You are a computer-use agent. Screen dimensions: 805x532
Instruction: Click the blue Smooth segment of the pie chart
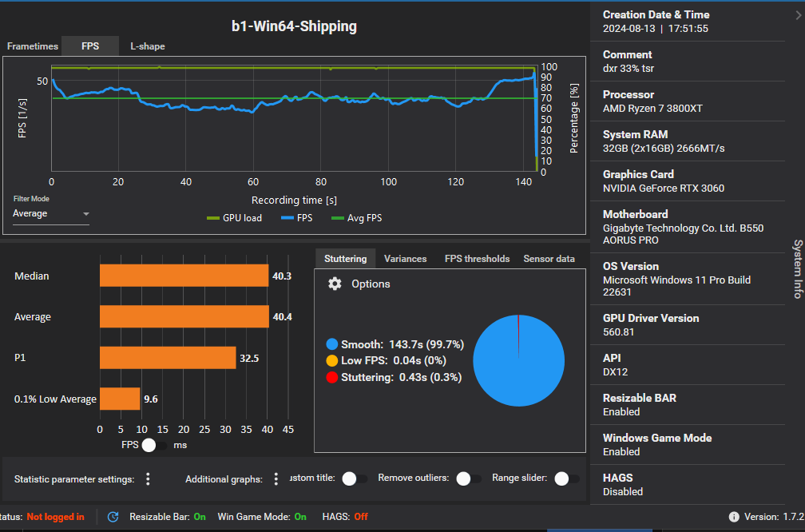point(511,367)
